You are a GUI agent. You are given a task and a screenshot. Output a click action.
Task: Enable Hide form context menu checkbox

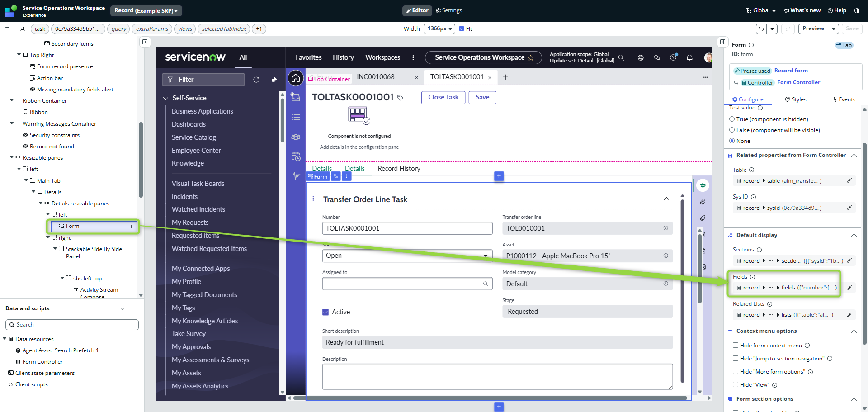(x=736, y=346)
